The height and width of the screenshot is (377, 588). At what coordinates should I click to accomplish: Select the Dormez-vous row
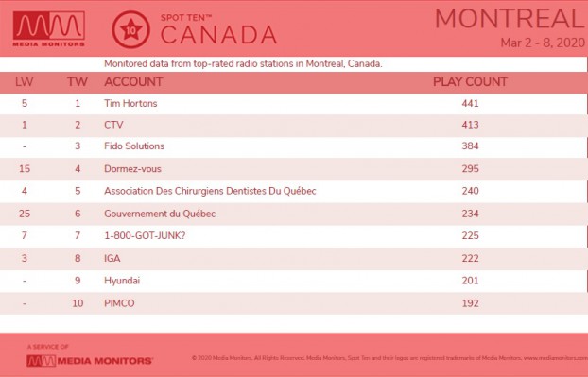(x=294, y=168)
